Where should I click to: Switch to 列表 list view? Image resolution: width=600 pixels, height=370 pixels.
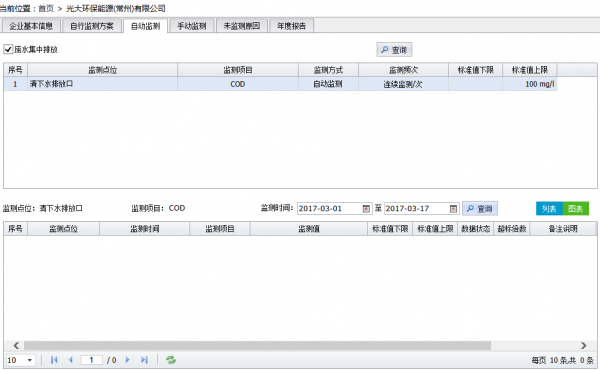549,209
